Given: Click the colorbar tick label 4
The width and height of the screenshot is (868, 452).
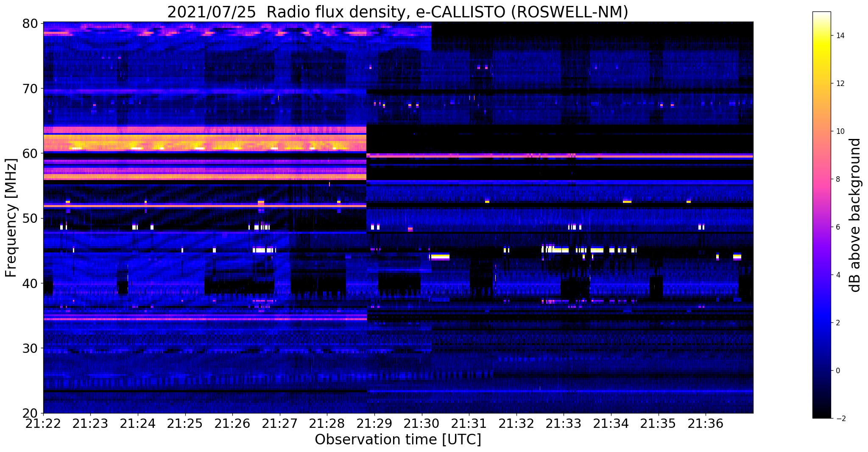Looking at the screenshot, I should (x=837, y=275).
